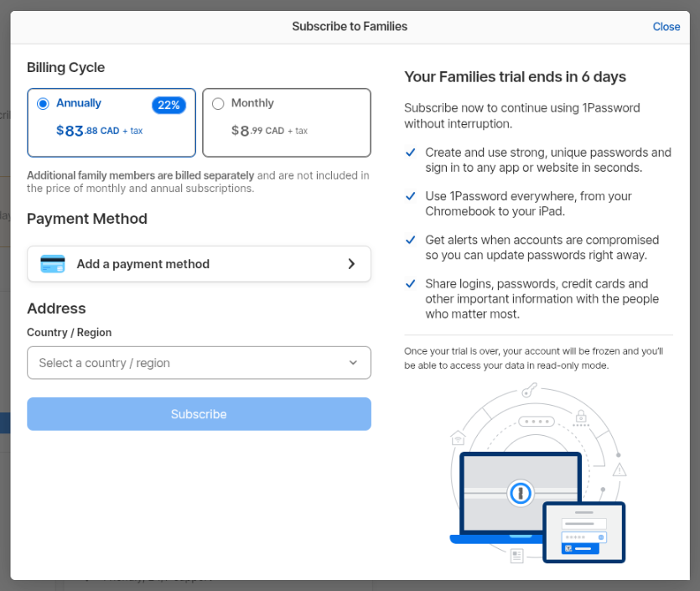Click the tablet login form illustration

click(583, 532)
